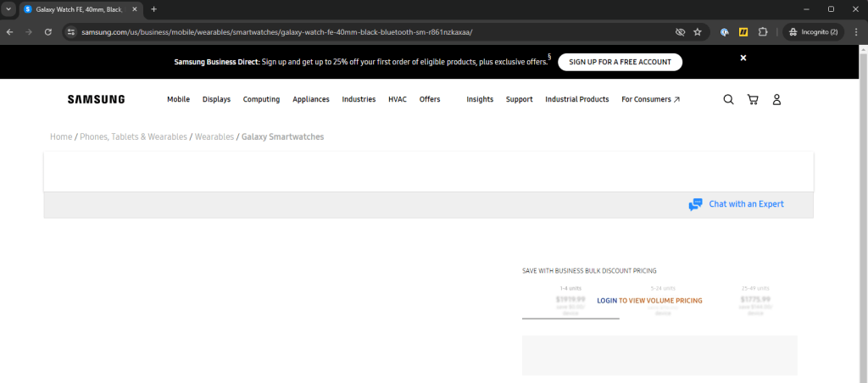Screen dimensions: 868x383
Task: Open the Computing navigation menu
Action: [261, 99]
